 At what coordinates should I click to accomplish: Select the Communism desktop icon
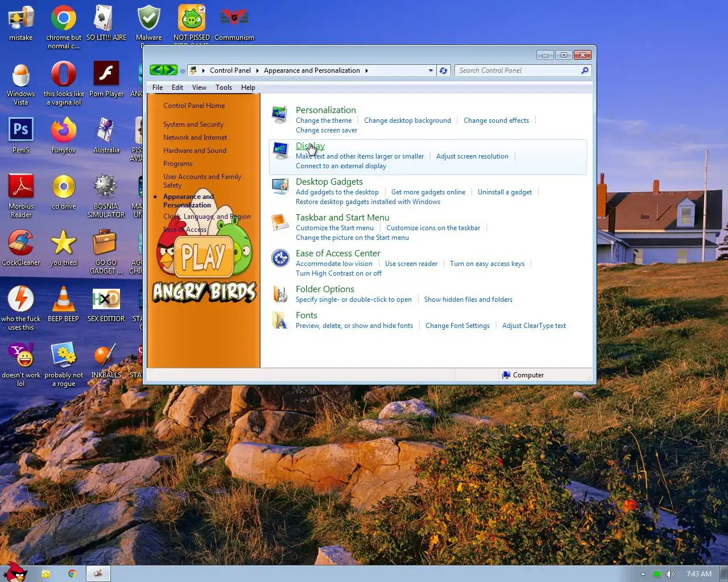(x=234, y=23)
